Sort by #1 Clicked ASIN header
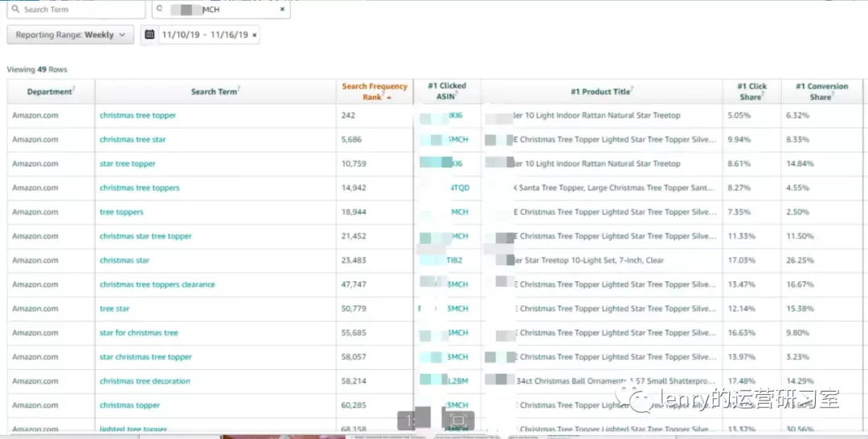The image size is (868, 439). point(448,92)
